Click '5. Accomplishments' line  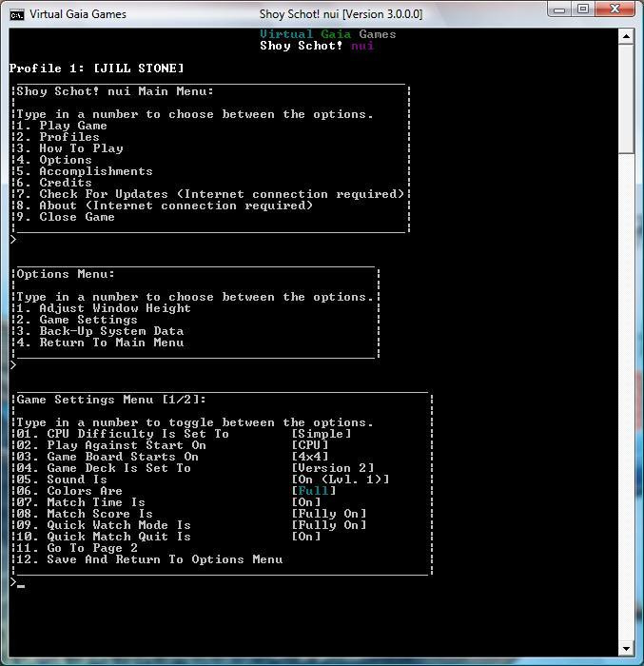tap(85, 171)
